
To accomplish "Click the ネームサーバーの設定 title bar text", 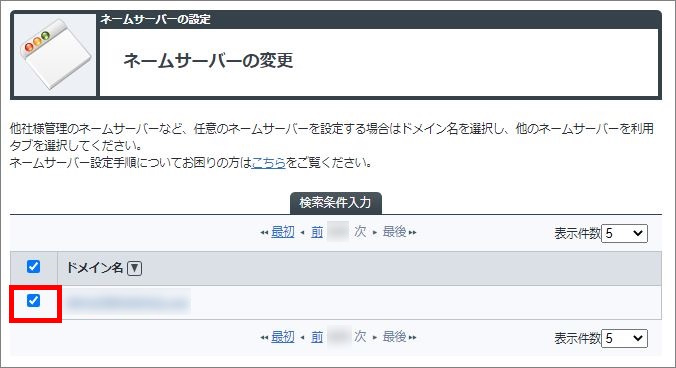I will [155, 19].
